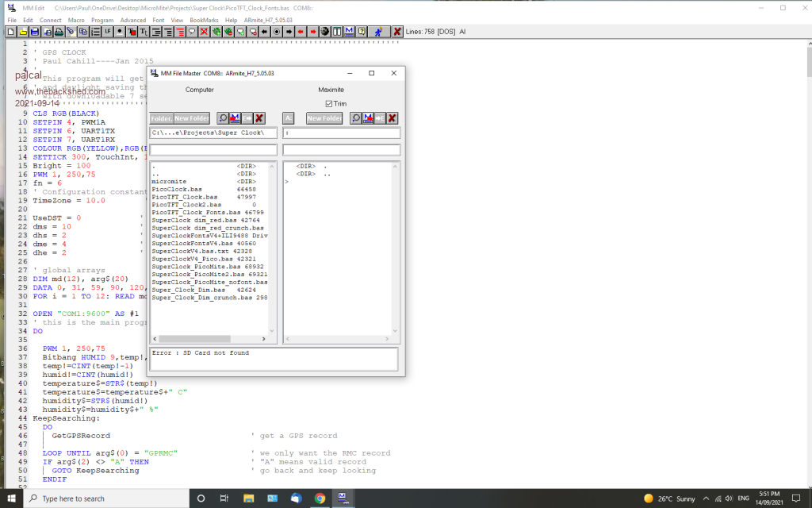Click Maximite pane search magnifier icon
Screen dimensions: 812x508
coord(356,118)
